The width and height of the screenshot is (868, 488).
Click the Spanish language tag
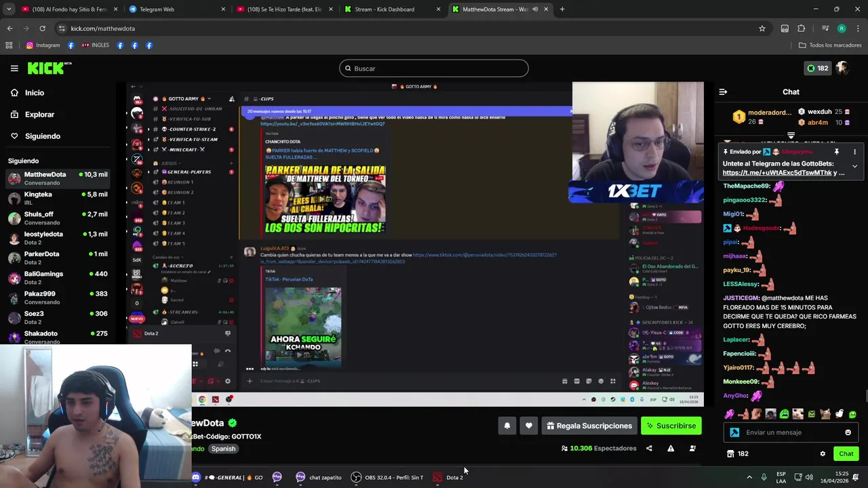(x=223, y=449)
